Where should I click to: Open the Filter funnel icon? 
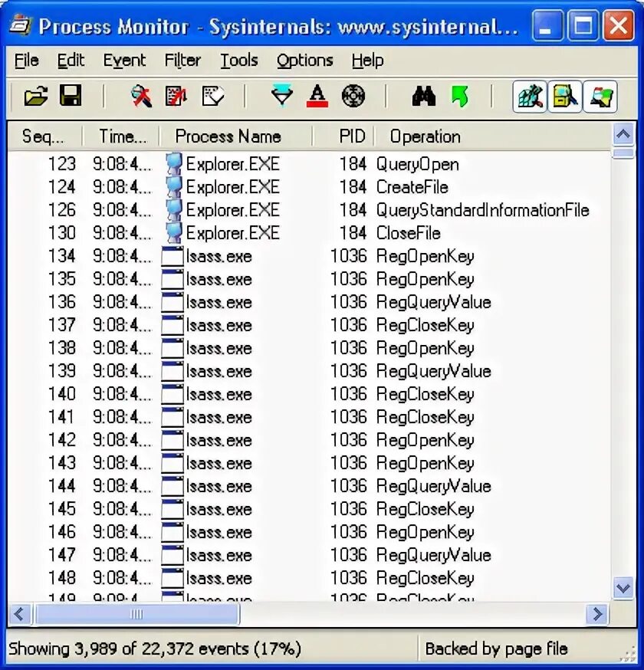[282, 95]
